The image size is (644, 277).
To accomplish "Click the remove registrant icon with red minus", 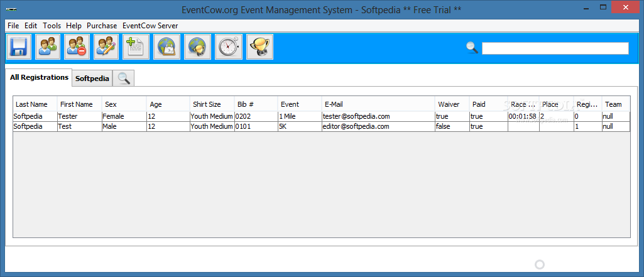I will point(77,46).
